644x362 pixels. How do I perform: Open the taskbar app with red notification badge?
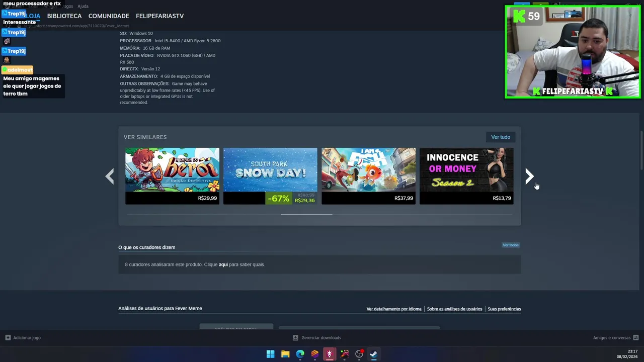(359, 354)
